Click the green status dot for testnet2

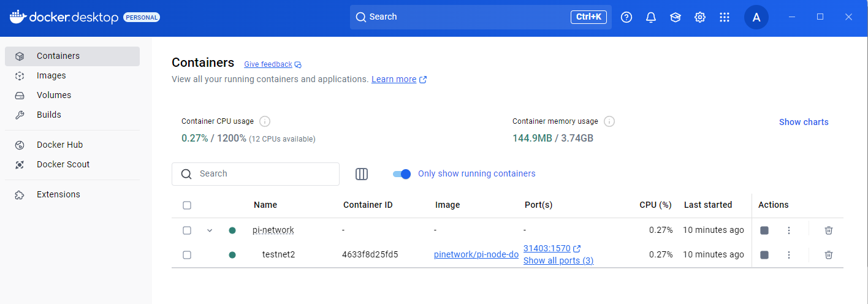click(232, 255)
